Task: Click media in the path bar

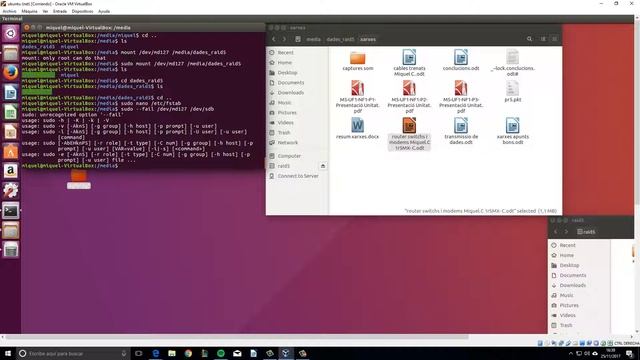Action: coord(313,39)
